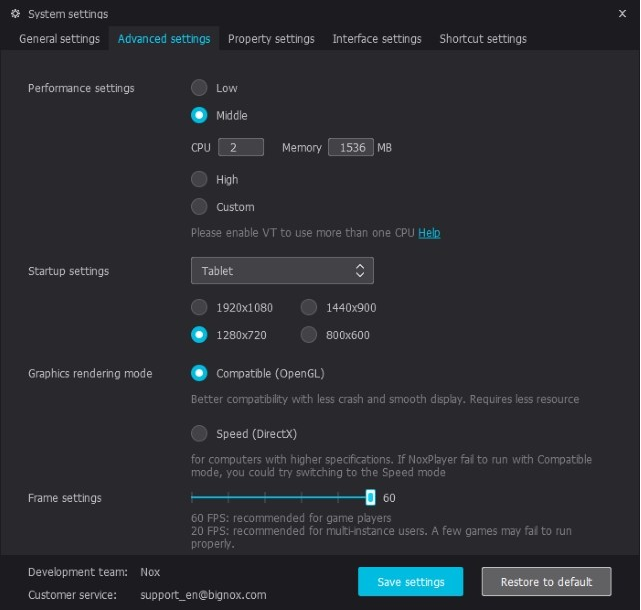Switch to the General settings tab
The height and width of the screenshot is (610, 641).
59,39
